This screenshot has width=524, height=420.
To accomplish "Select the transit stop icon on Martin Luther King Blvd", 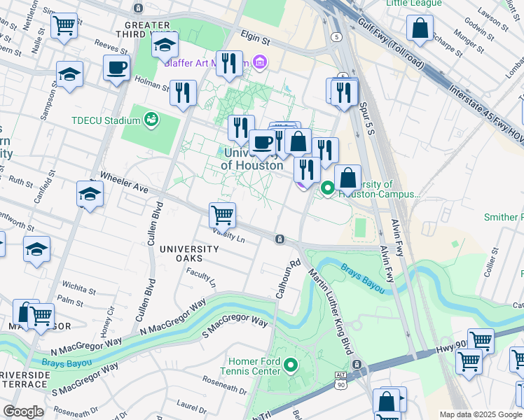I will (x=357, y=364).
